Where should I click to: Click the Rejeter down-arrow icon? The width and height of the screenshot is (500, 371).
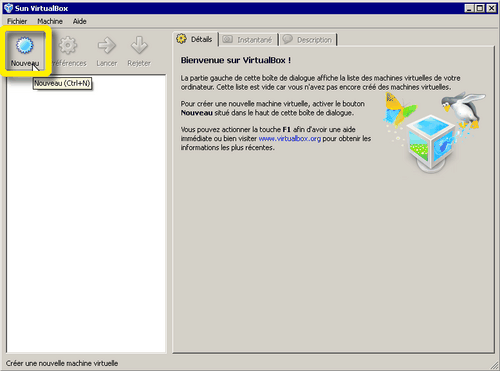click(x=139, y=45)
